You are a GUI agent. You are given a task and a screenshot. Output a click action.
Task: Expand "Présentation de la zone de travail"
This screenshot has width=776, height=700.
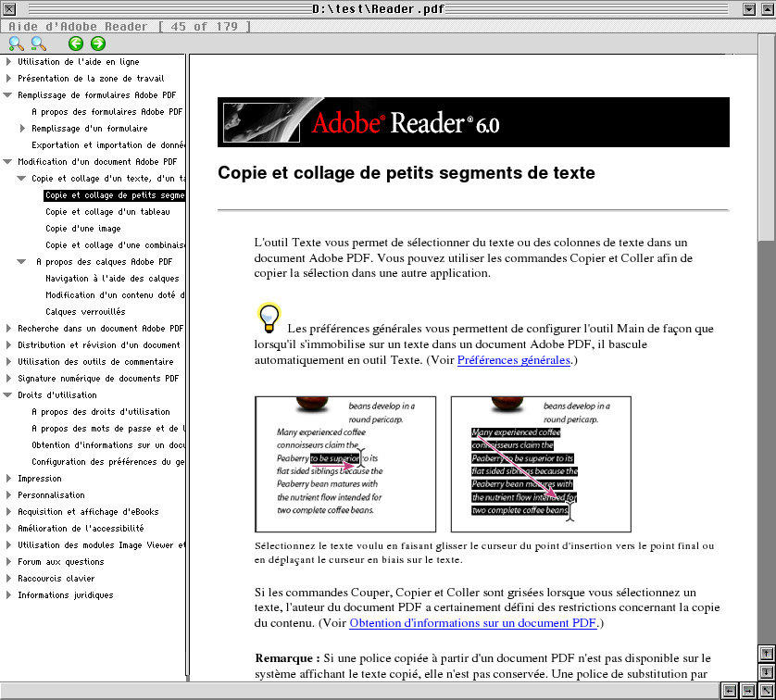[8, 78]
